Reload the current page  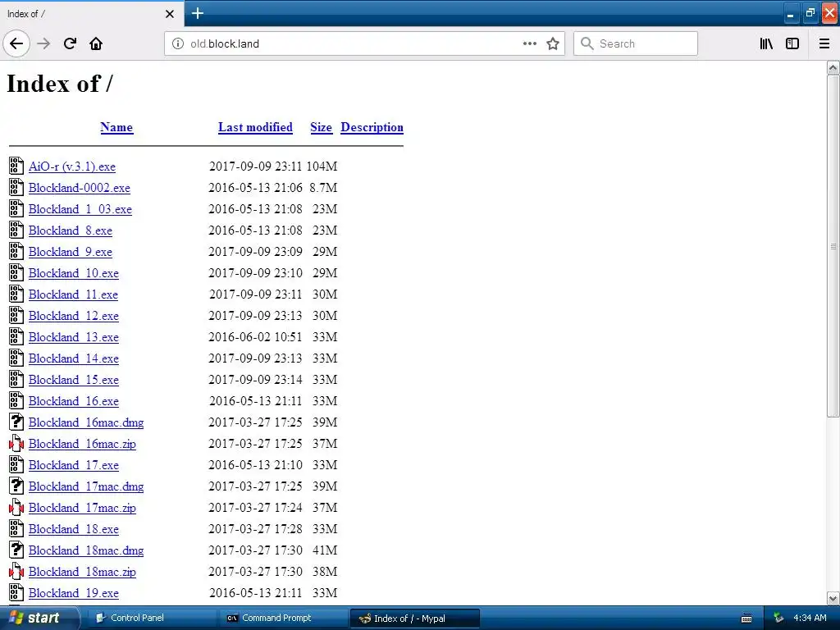[70, 43]
